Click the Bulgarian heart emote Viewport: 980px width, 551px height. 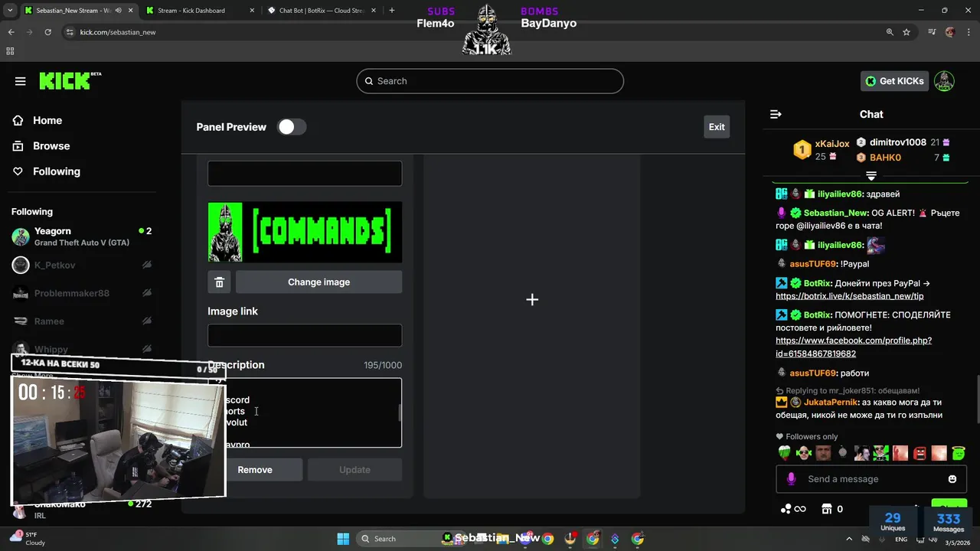(785, 453)
